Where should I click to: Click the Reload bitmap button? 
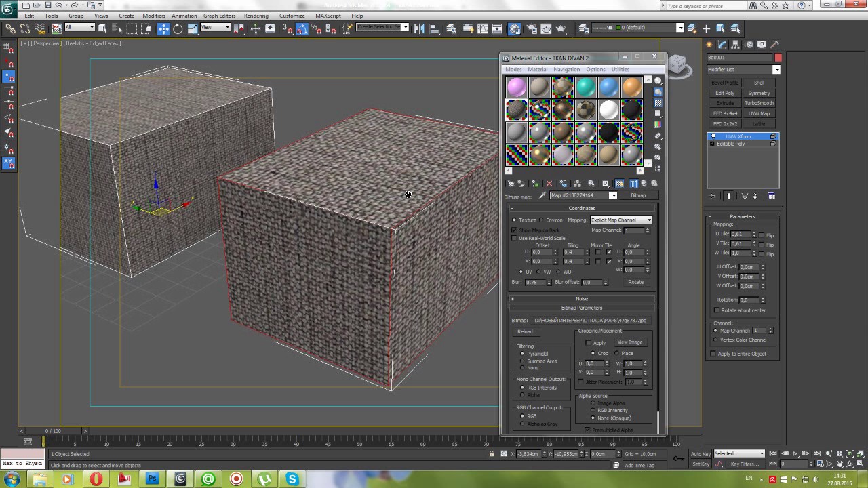point(525,331)
